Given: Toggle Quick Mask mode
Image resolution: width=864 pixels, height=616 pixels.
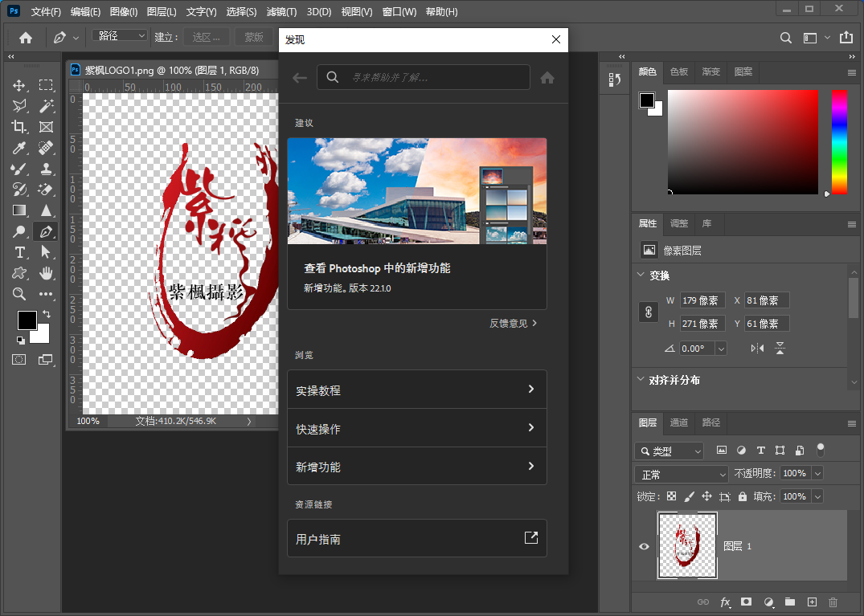Looking at the screenshot, I should 19,360.
